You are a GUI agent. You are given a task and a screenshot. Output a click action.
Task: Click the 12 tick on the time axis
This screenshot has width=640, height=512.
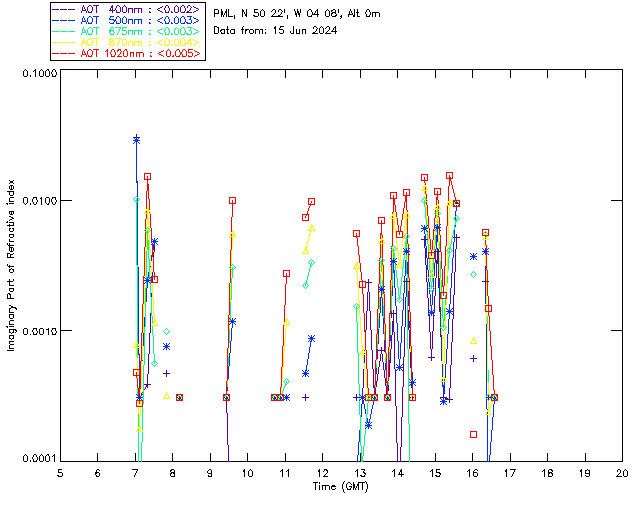[323, 473]
